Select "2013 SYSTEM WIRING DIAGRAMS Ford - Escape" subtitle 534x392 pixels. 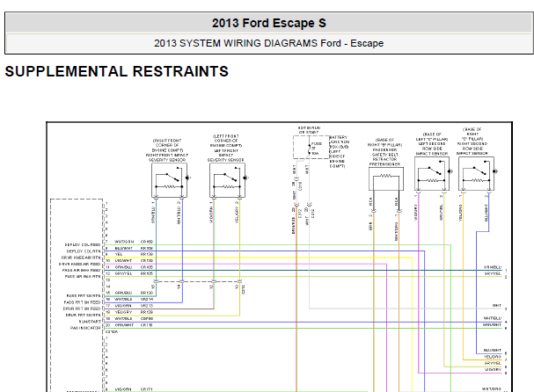click(268, 43)
